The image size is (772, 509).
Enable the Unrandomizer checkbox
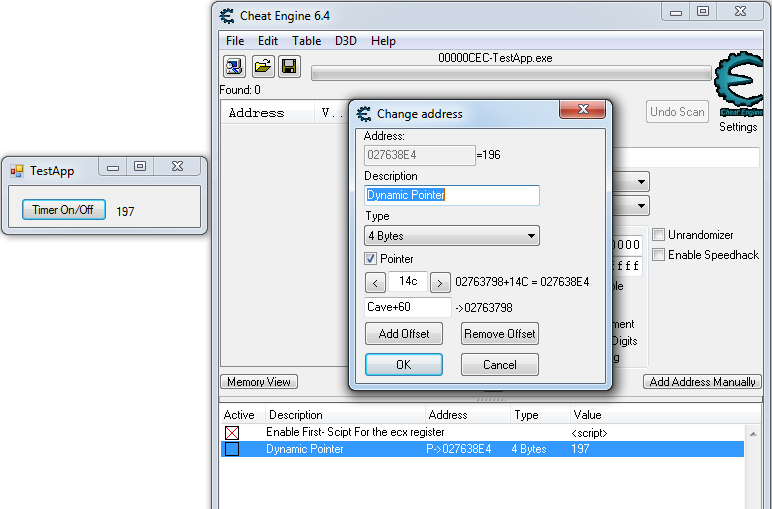[658, 235]
